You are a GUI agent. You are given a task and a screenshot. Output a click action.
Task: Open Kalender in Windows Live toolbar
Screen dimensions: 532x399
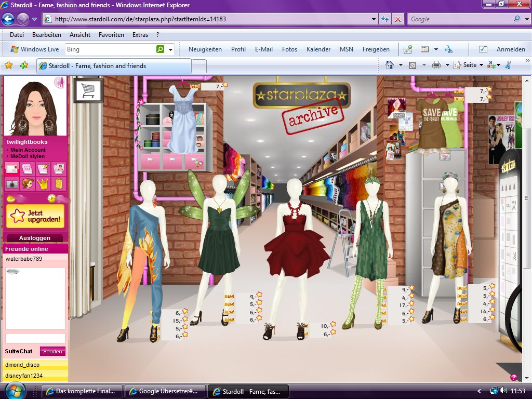point(318,49)
